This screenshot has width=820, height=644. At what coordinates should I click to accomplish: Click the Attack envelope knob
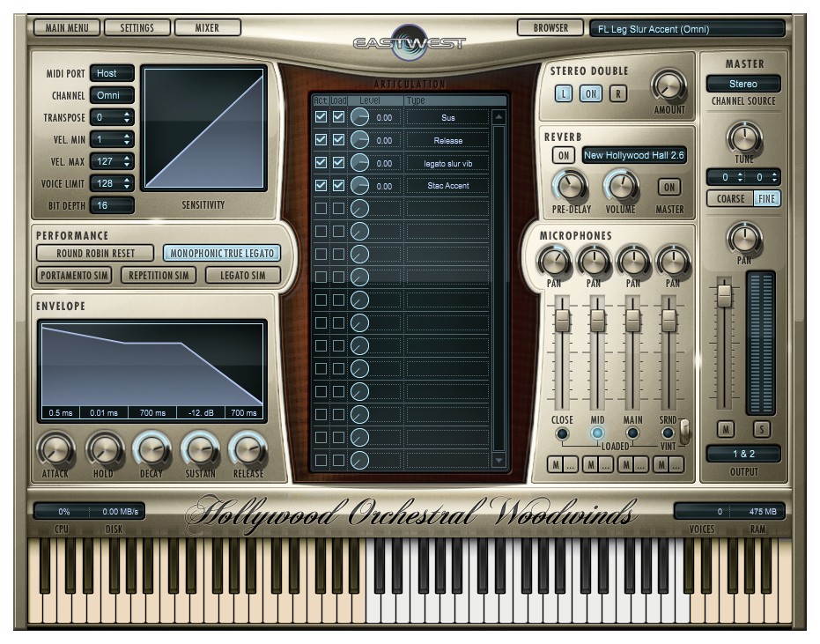pyautogui.click(x=55, y=450)
